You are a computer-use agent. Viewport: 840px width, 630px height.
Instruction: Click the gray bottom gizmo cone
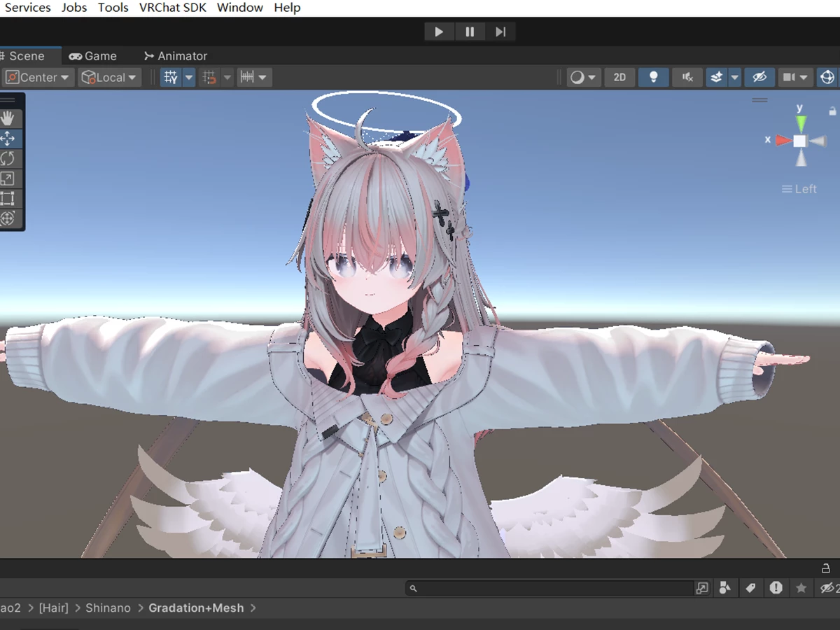pos(800,158)
